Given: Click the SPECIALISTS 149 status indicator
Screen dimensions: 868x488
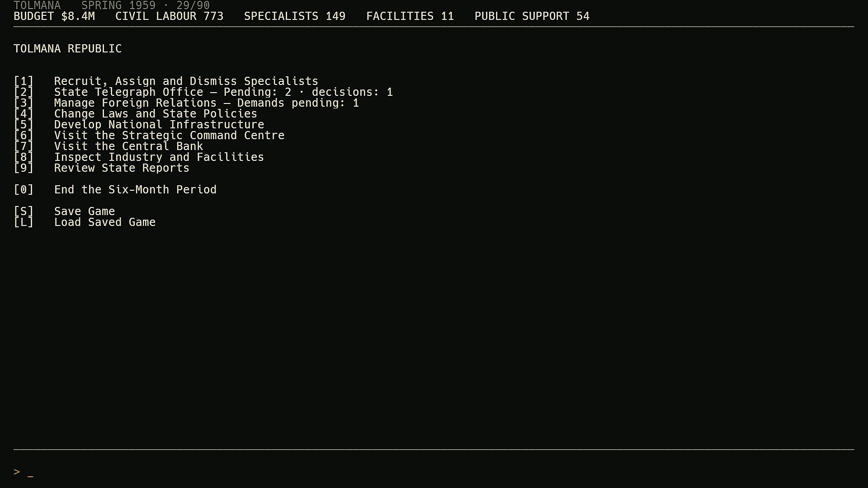Looking at the screenshot, I should coord(295,16).
